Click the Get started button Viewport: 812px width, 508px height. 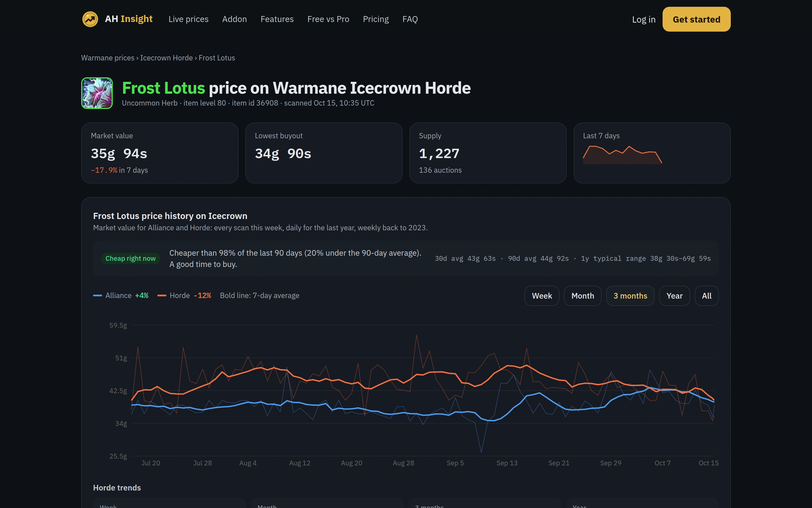click(x=696, y=19)
